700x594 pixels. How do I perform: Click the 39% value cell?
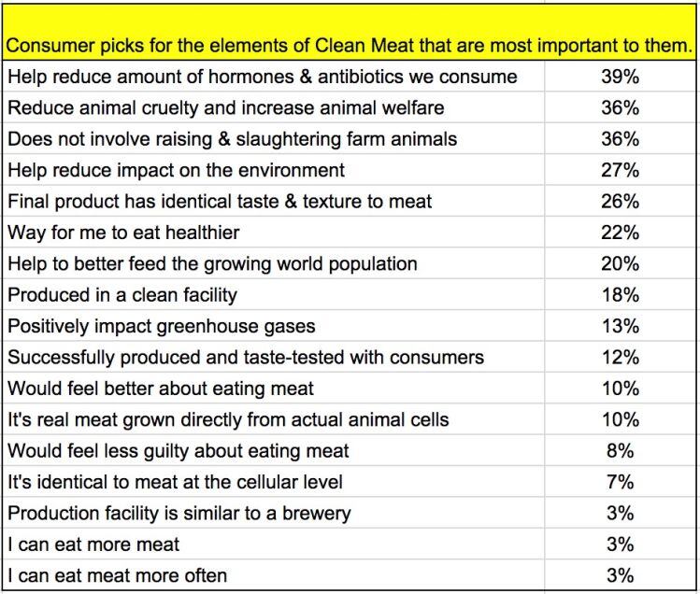[620, 77]
